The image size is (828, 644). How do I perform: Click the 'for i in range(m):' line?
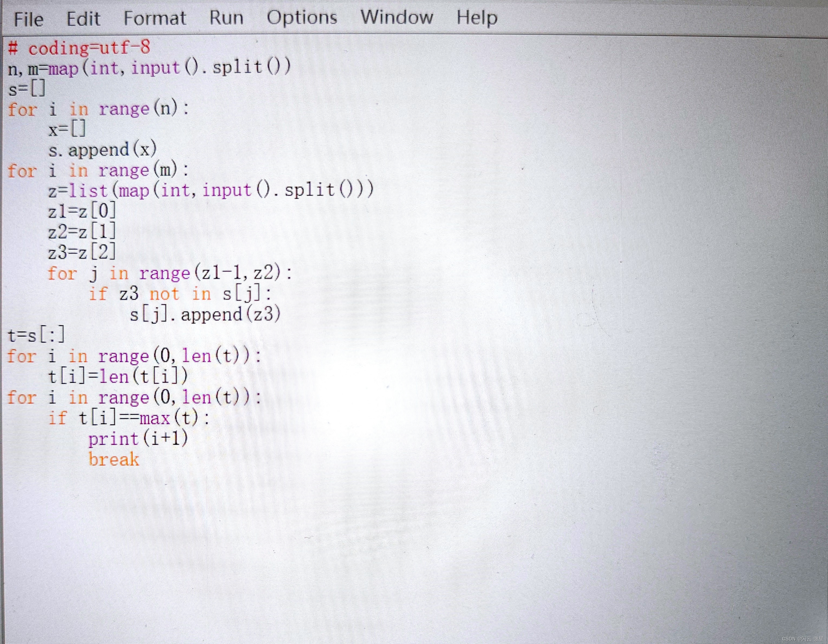(98, 170)
